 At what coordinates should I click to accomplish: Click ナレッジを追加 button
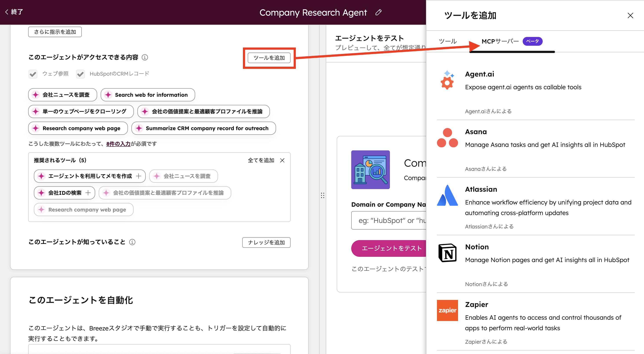[266, 243]
